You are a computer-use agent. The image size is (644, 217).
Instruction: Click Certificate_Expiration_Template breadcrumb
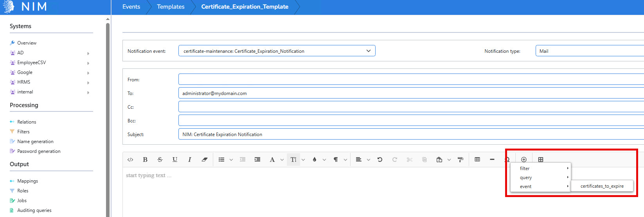tap(245, 7)
